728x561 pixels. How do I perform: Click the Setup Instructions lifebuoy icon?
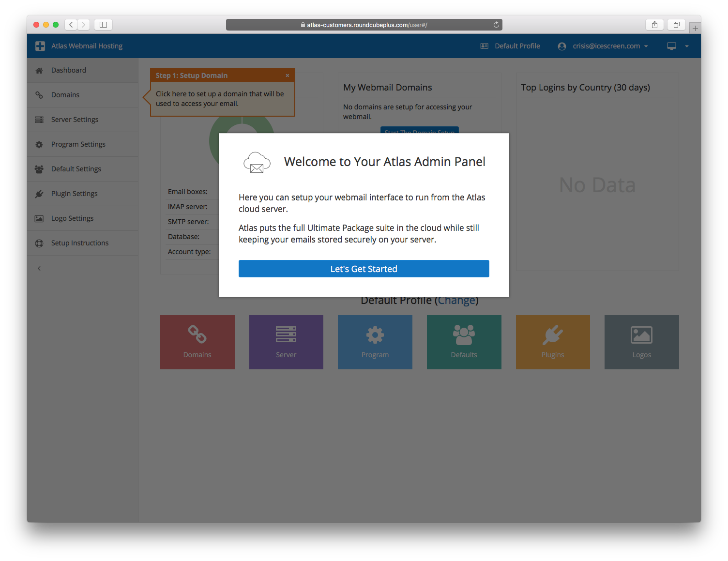click(39, 243)
